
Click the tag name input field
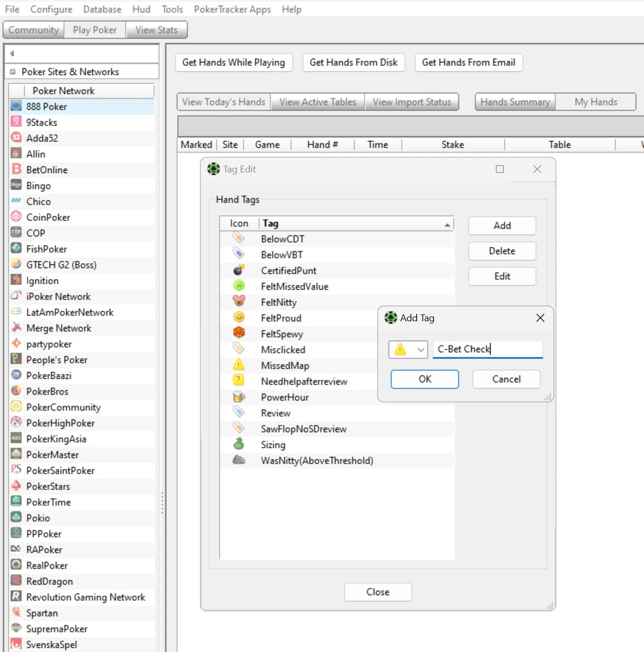click(x=488, y=349)
